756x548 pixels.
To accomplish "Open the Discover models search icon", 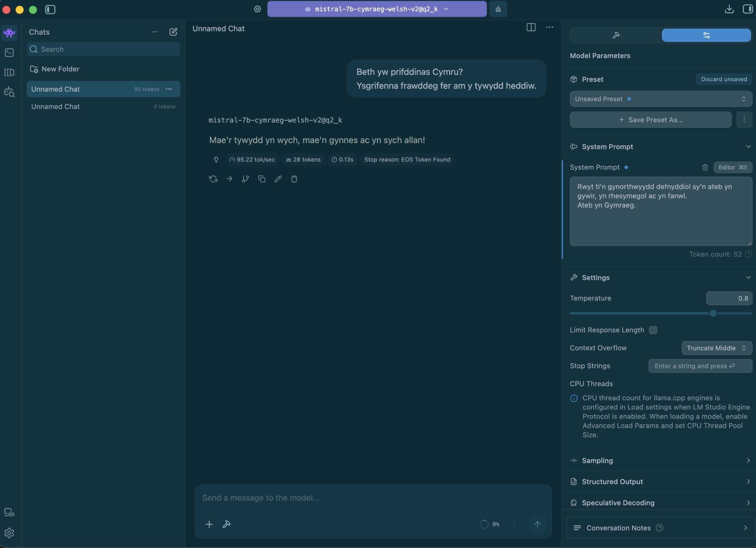I will pyautogui.click(x=9, y=92).
